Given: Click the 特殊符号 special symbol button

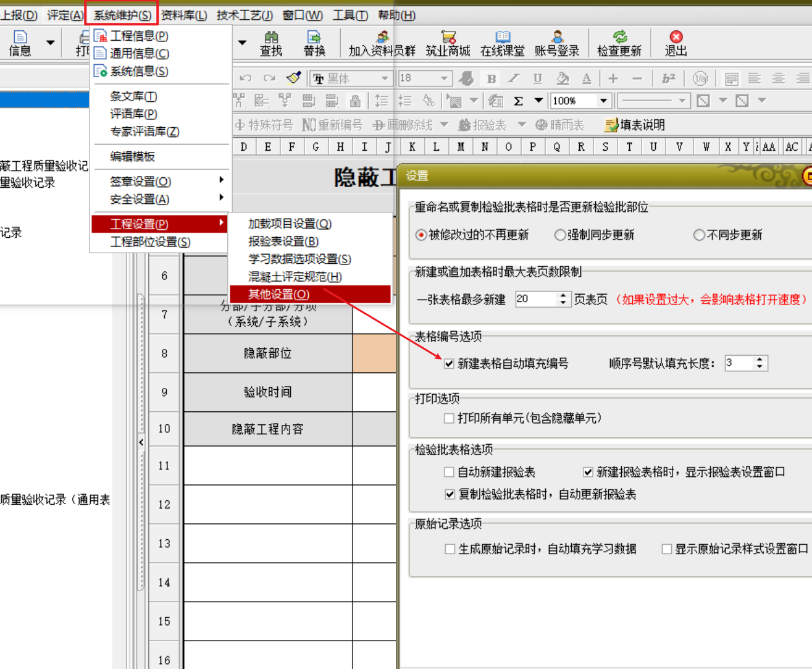Looking at the screenshot, I should (x=264, y=125).
